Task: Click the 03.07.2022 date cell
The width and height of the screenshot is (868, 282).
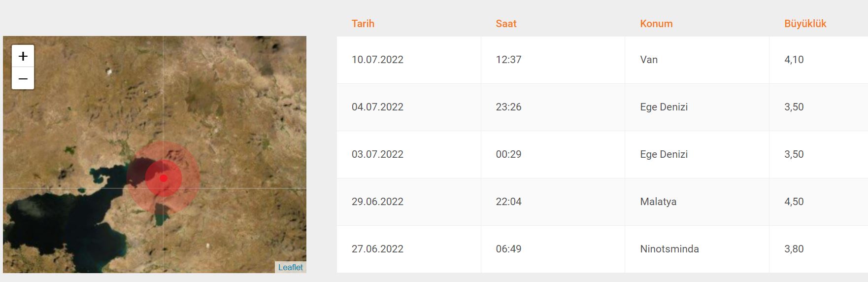Action: [377, 154]
